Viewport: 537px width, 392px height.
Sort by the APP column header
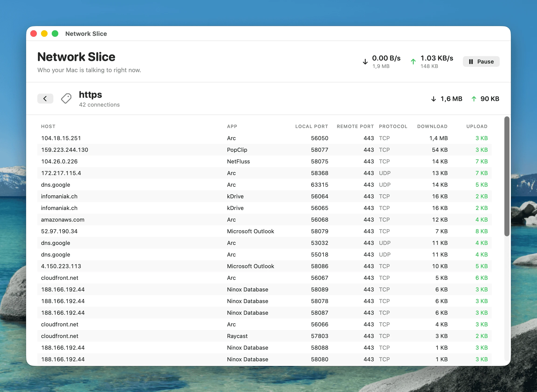[x=232, y=126]
